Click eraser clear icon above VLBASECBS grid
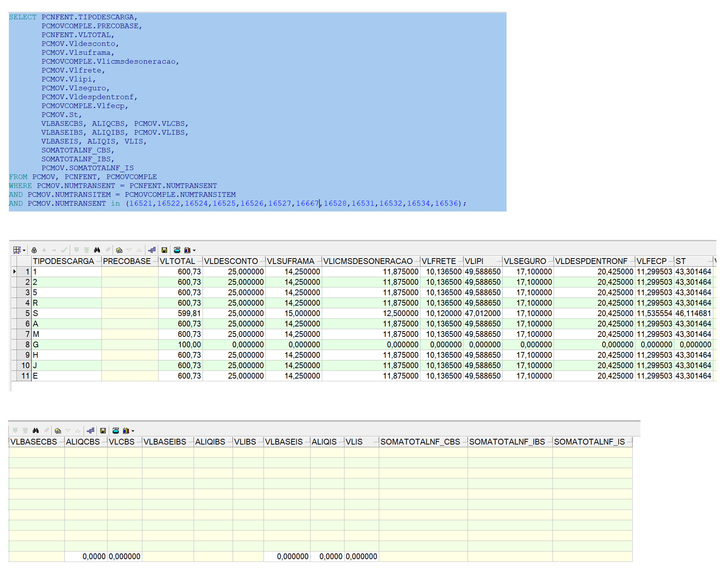The height and width of the screenshot is (575, 728). point(46,431)
